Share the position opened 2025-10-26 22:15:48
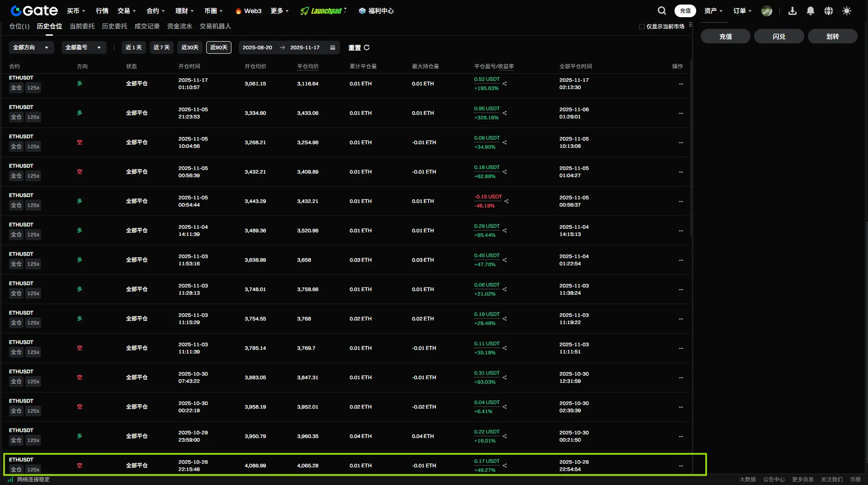868x485 pixels. point(505,466)
